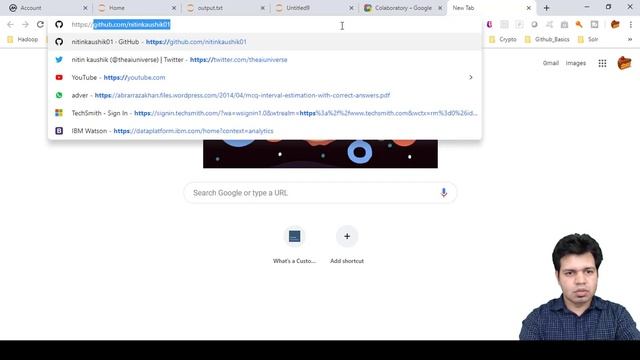640x360 pixels.
Task: Open the Github_Basics bookmark folder
Action: click(x=547, y=39)
